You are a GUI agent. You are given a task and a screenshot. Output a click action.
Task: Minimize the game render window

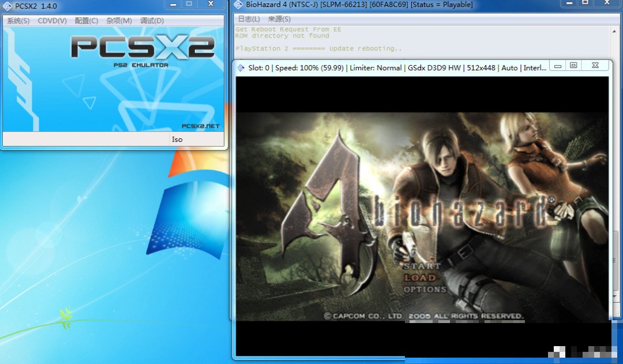pos(558,66)
